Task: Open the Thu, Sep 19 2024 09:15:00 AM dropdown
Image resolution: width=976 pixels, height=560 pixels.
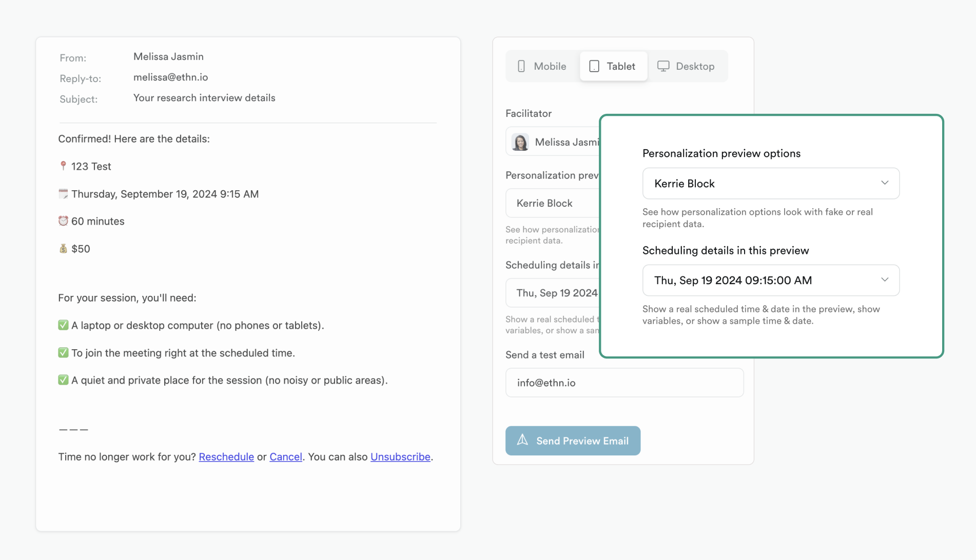Action: 771,281
